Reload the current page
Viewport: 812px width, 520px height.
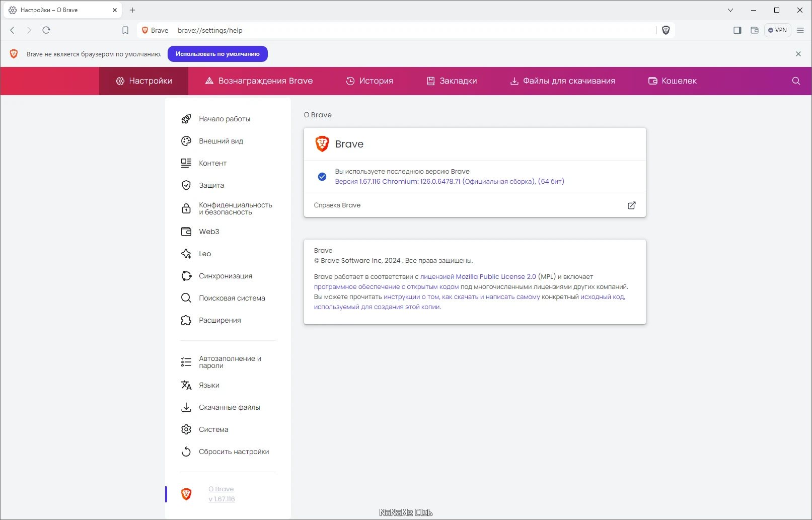[x=46, y=30]
